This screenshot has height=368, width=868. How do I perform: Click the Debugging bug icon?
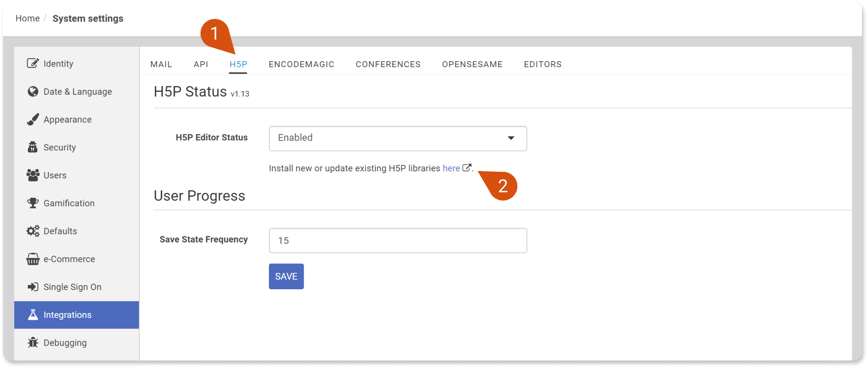pos(32,342)
